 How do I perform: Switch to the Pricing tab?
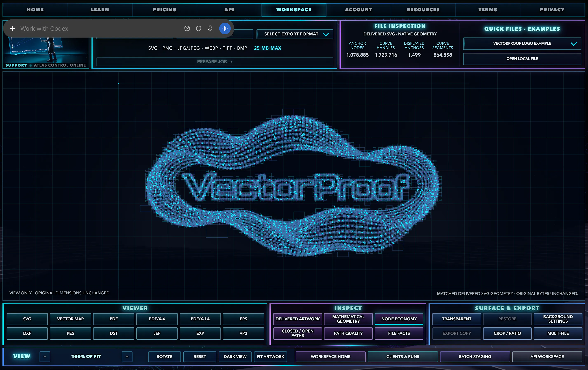coord(165,10)
